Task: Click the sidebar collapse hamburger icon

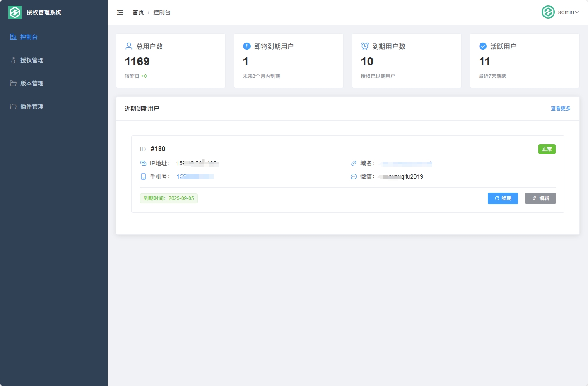Action: click(x=120, y=12)
